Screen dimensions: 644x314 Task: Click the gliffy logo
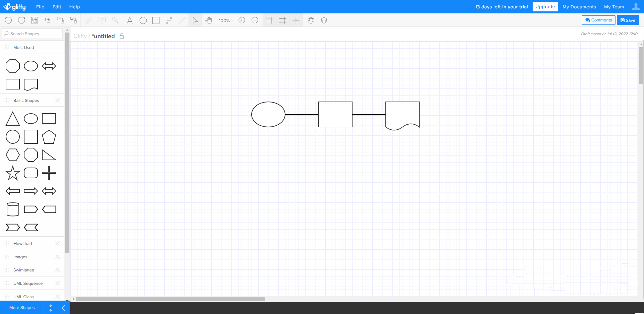tap(14, 7)
